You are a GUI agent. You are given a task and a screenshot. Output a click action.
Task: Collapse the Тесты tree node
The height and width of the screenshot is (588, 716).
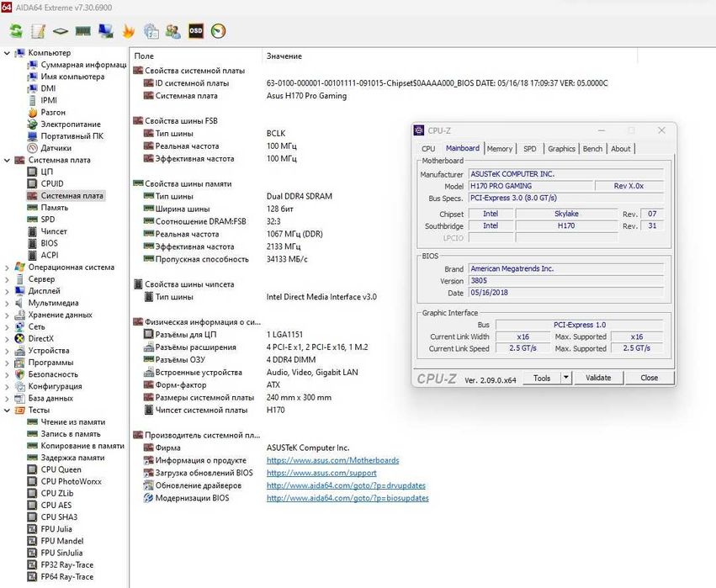(7, 411)
